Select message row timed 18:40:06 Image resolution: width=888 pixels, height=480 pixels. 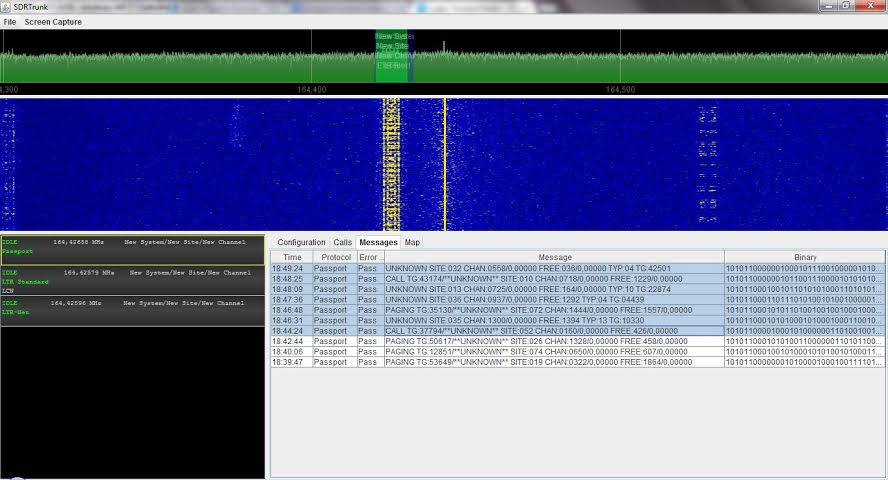[x=578, y=352]
